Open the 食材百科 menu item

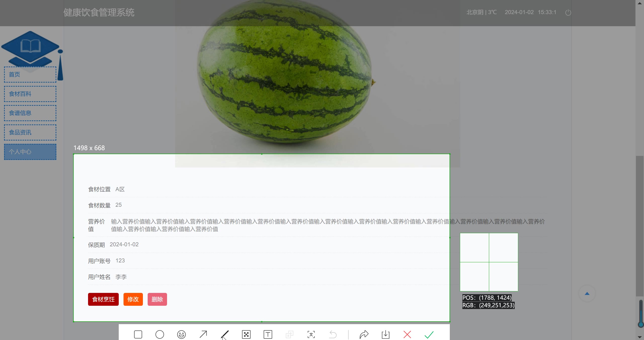pyautogui.click(x=30, y=94)
